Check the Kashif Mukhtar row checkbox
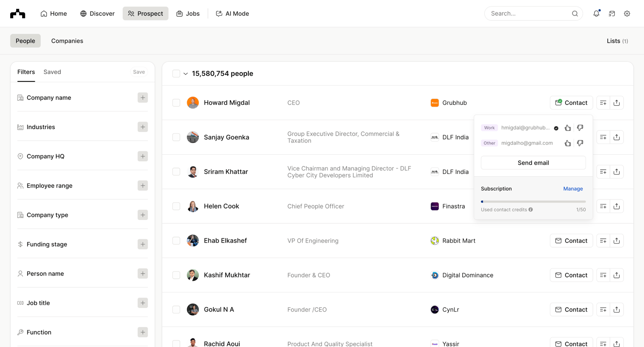 176,275
